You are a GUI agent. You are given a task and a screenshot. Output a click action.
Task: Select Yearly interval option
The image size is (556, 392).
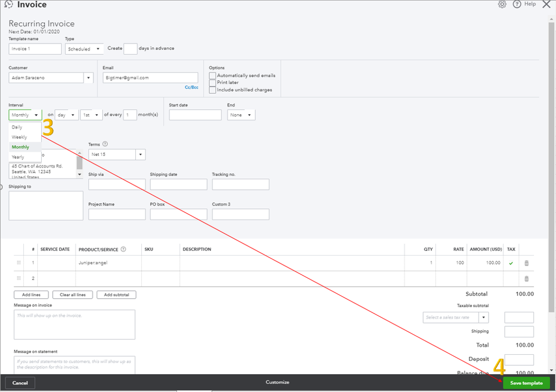click(x=25, y=157)
